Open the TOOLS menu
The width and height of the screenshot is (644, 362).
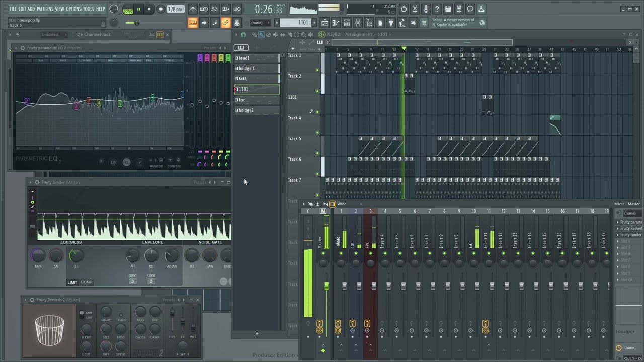click(89, 9)
